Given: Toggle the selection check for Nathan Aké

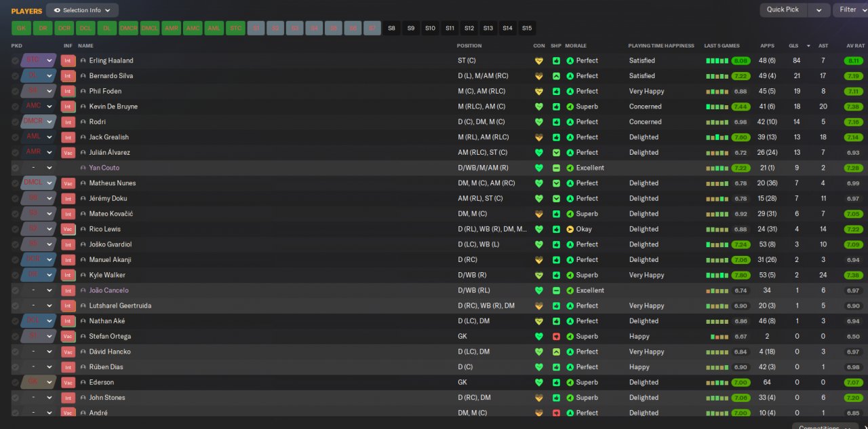Looking at the screenshot, I should click(x=15, y=321).
